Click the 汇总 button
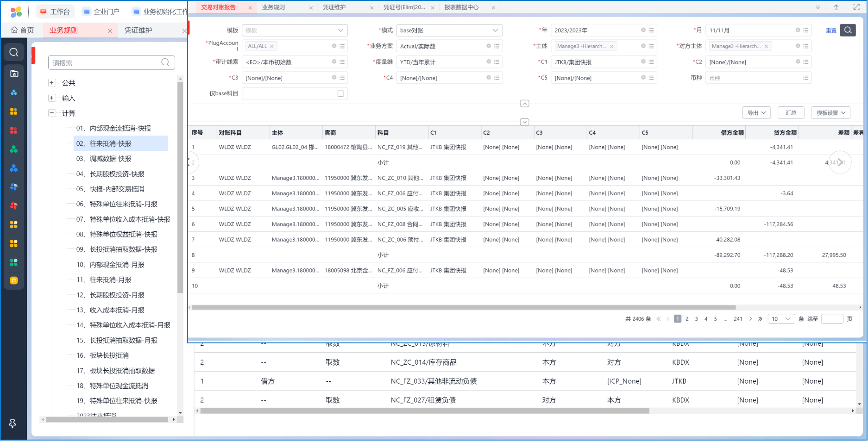The image size is (868, 441). tap(791, 113)
